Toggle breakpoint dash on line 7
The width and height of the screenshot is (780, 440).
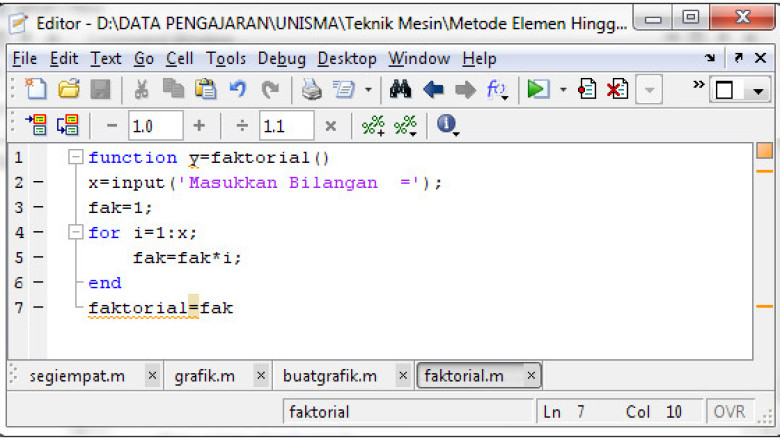[38, 307]
